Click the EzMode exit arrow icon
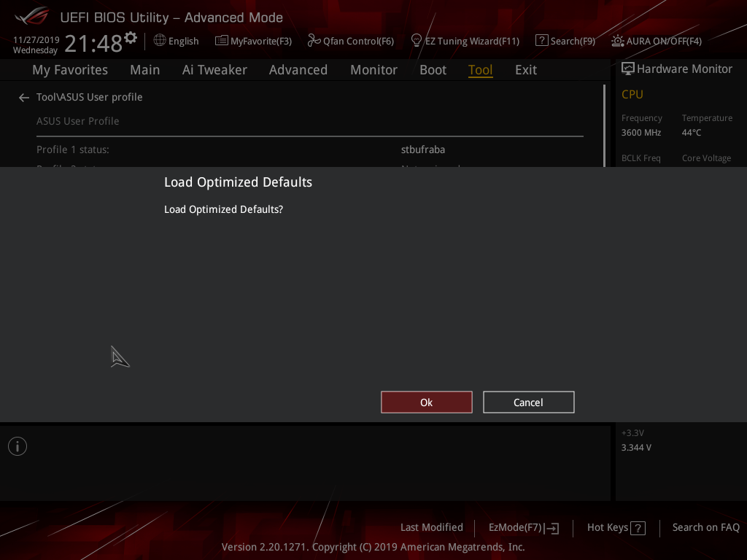This screenshot has width=747, height=560. click(551, 528)
